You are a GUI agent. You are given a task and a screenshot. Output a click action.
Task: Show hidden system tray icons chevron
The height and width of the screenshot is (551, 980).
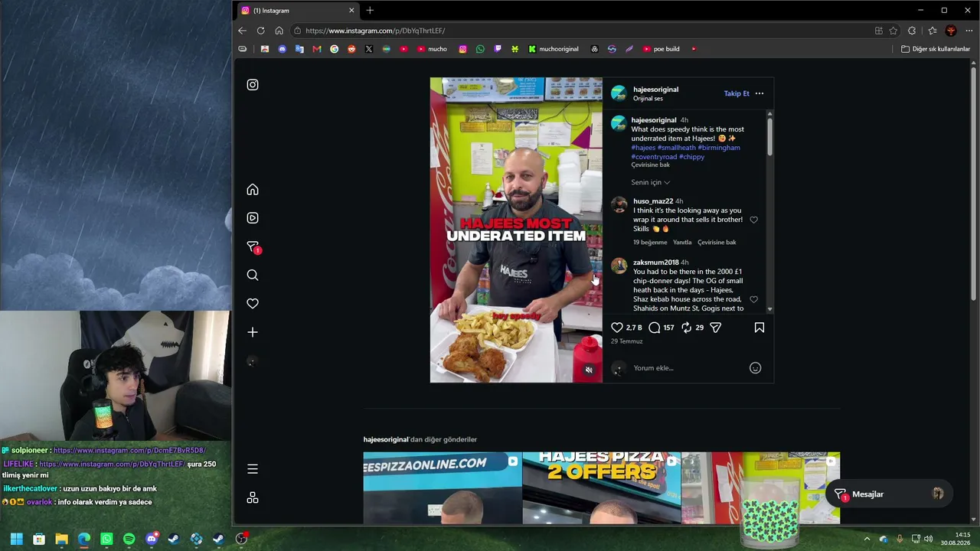click(867, 539)
